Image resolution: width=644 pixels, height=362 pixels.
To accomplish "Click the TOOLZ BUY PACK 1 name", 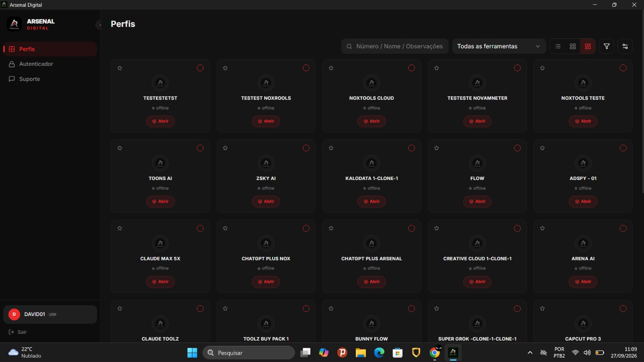I will coord(266,339).
